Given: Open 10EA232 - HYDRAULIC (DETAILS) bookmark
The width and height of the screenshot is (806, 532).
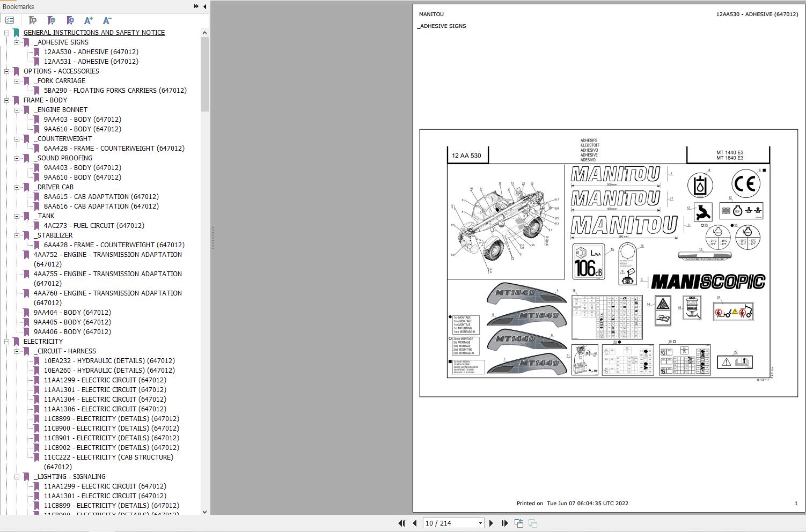Looking at the screenshot, I should click(109, 361).
